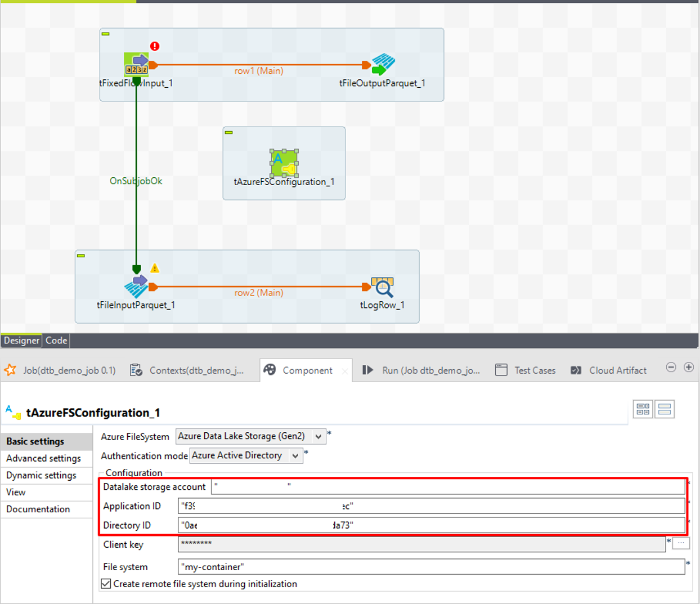Select the tFileOutputParquet_1 component icon
Screen dimensions: 700x604
point(383,64)
